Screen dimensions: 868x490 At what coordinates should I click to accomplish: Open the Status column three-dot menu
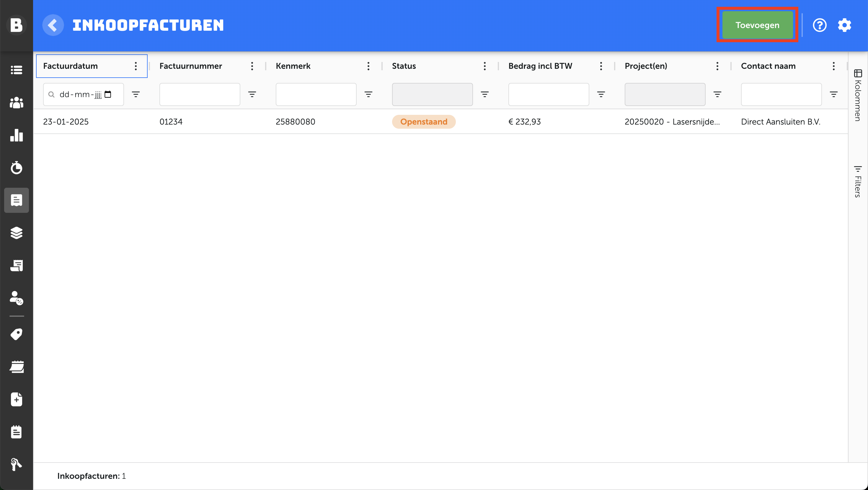[484, 66]
